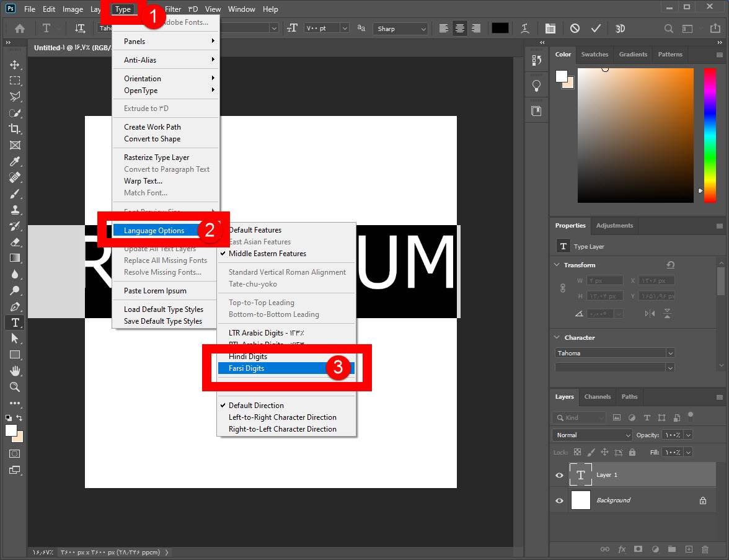The image size is (729, 560).
Task: Select the Hand tool
Action: (x=15, y=371)
